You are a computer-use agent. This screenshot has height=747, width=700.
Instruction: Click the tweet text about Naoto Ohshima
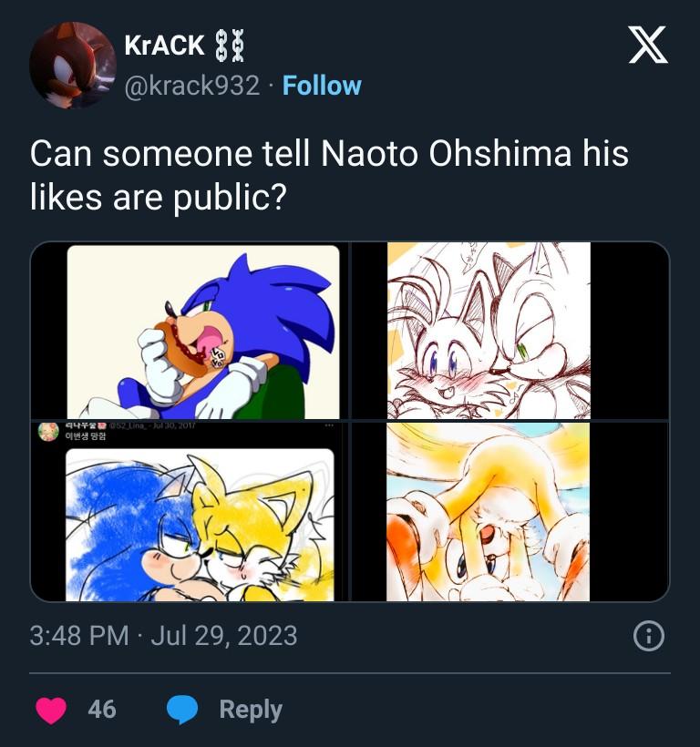[x=329, y=175]
